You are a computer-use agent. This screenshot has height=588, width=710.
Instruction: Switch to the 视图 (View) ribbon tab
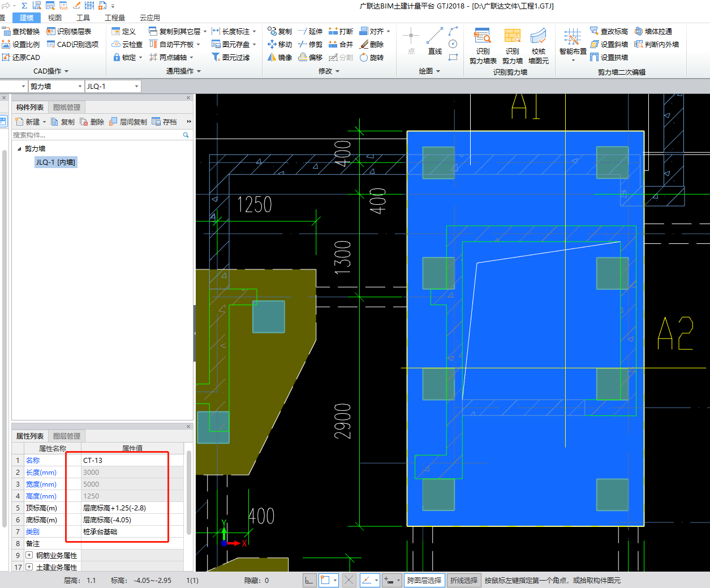[55, 18]
